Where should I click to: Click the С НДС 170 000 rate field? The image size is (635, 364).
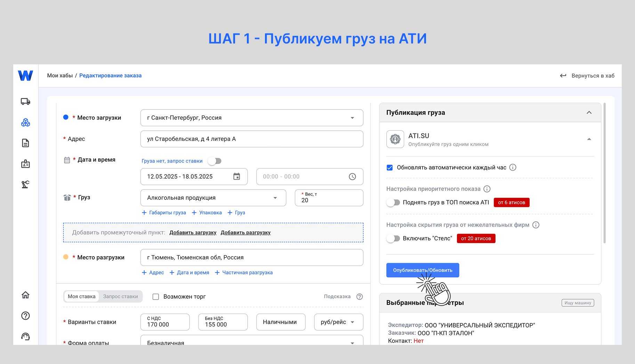[165, 322]
